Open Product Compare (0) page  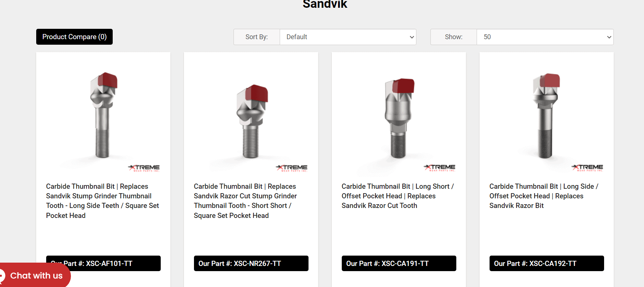point(74,37)
